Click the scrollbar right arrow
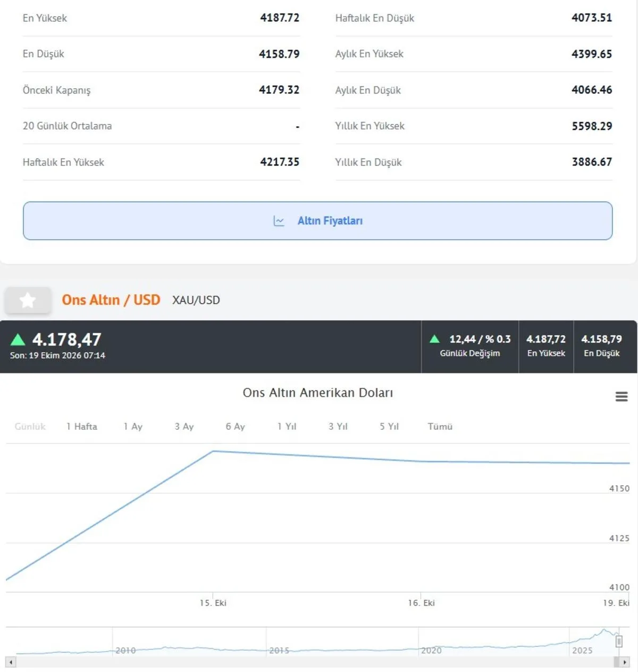Image resolution: width=638 pixels, height=672 pixels. tap(624, 662)
